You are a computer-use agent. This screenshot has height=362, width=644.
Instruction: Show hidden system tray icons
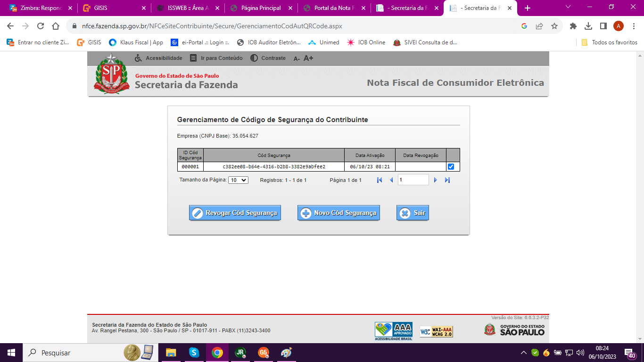524,353
